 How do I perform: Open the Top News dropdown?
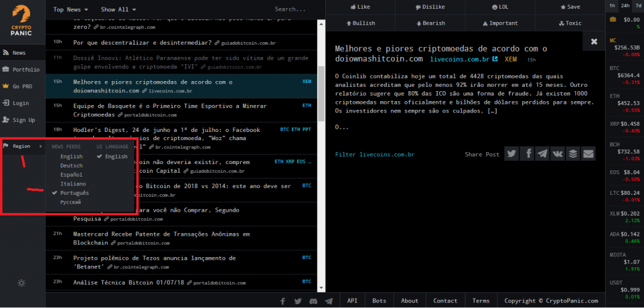[70, 9]
